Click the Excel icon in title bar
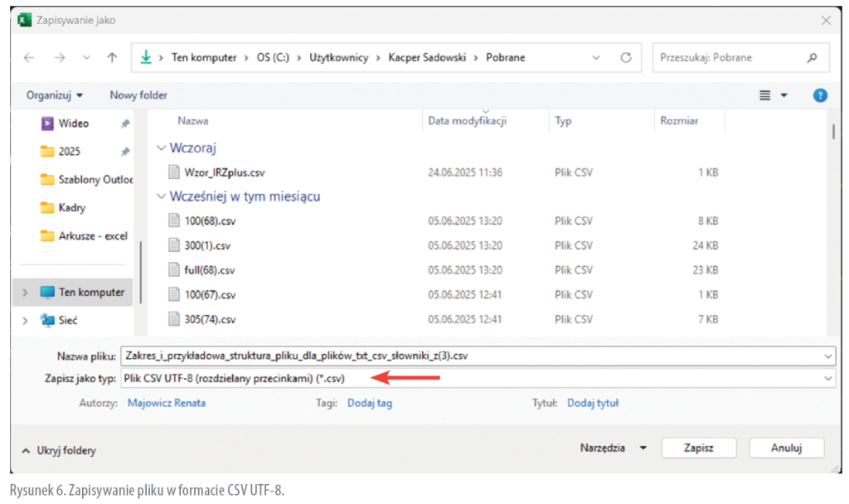This screenshot has height=504, width=849. click(24, 21)
